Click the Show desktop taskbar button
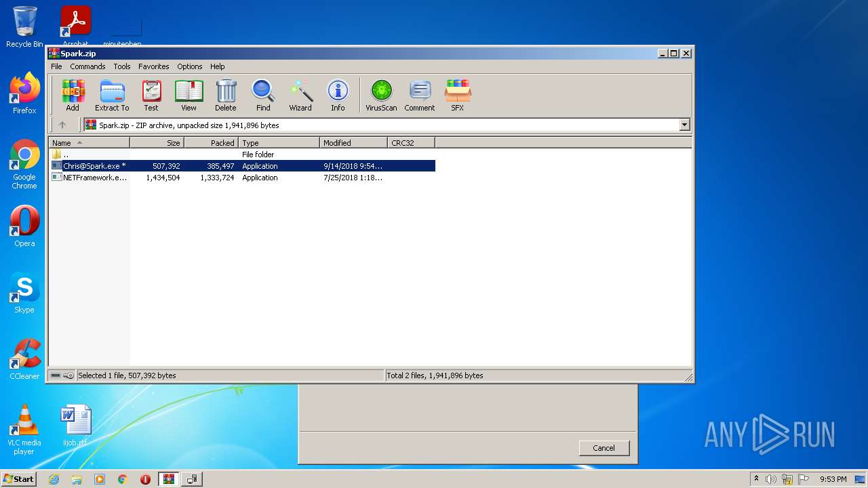 pos(861,479)
